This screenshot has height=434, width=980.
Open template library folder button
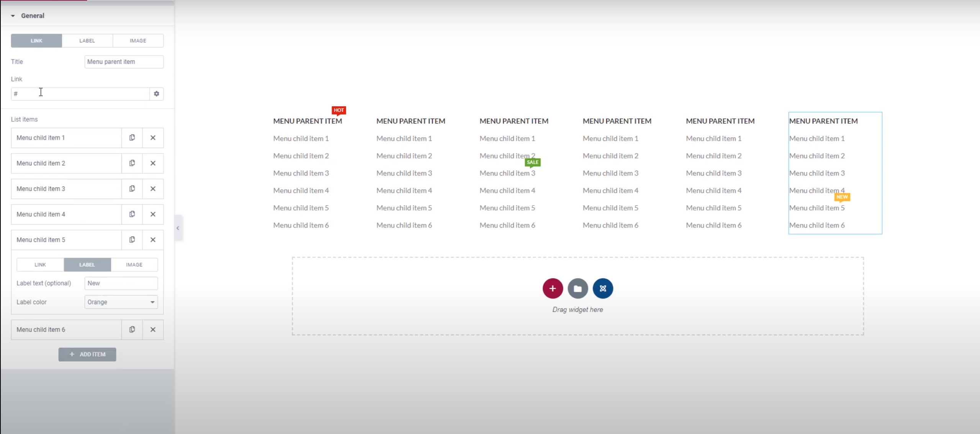[x=578, y=289]
